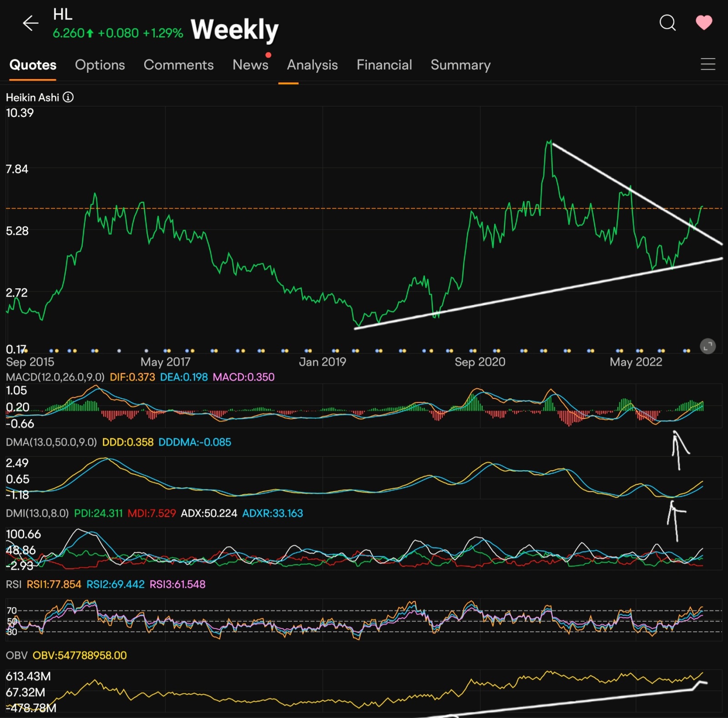Open the hamburger menu icon
The image size is (728, 718).
point(708,64)
